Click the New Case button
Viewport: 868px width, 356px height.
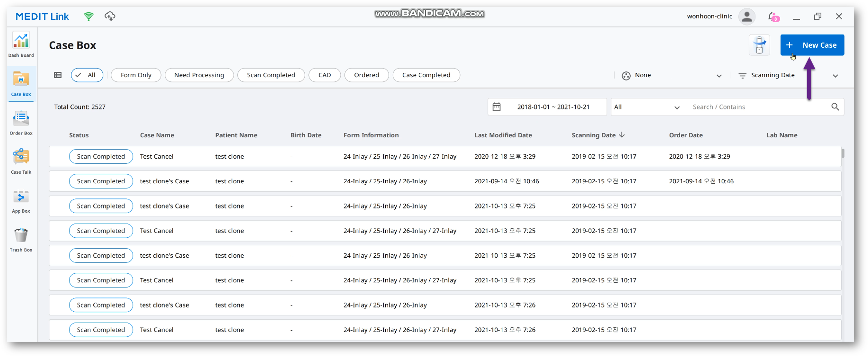pyautogui.click(x=812, y=45)
